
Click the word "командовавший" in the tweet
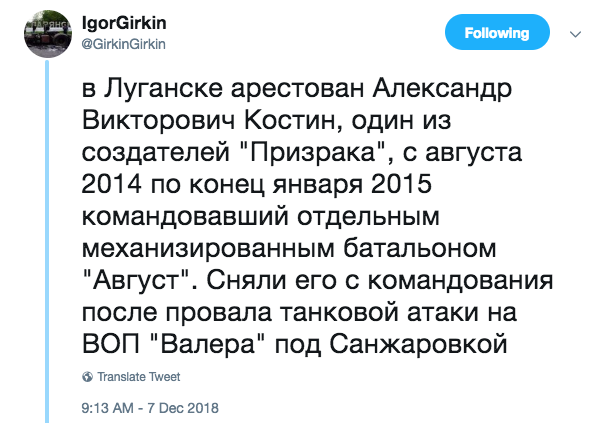[185, 217]
